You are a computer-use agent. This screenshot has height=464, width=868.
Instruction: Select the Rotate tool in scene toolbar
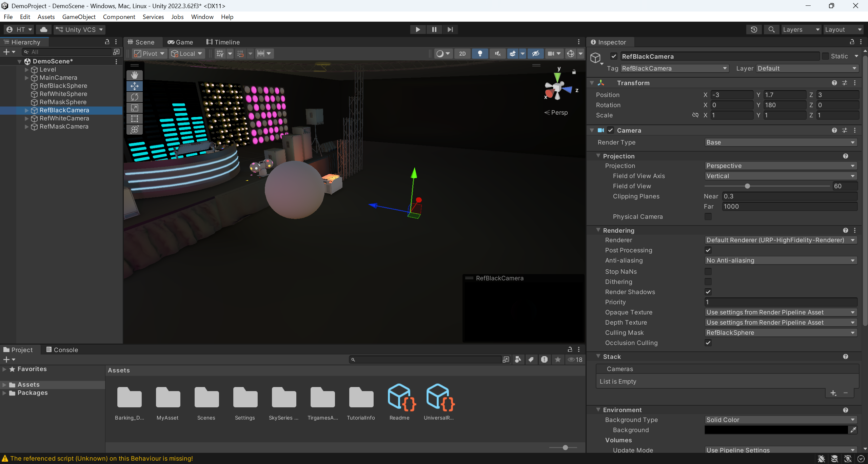pyautogui.click(x=135, y=97)
